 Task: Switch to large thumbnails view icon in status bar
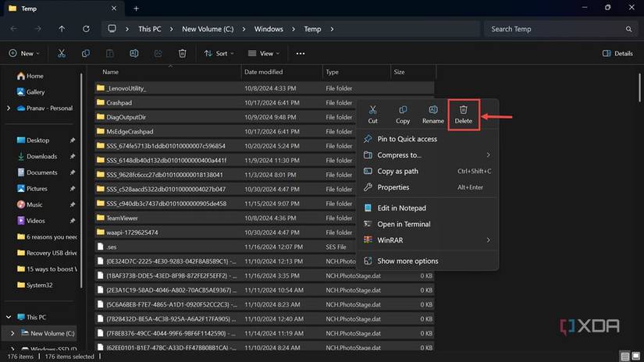[x=635, y=357]
